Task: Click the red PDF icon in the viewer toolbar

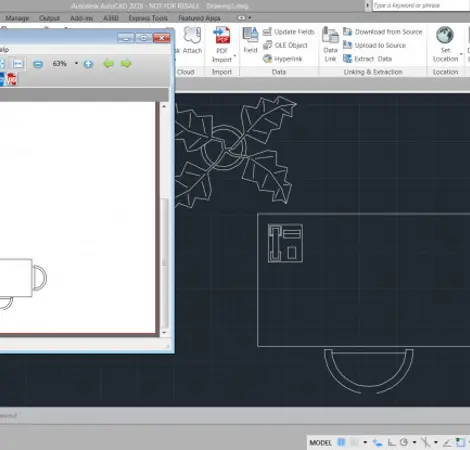Action: [12, 79]
